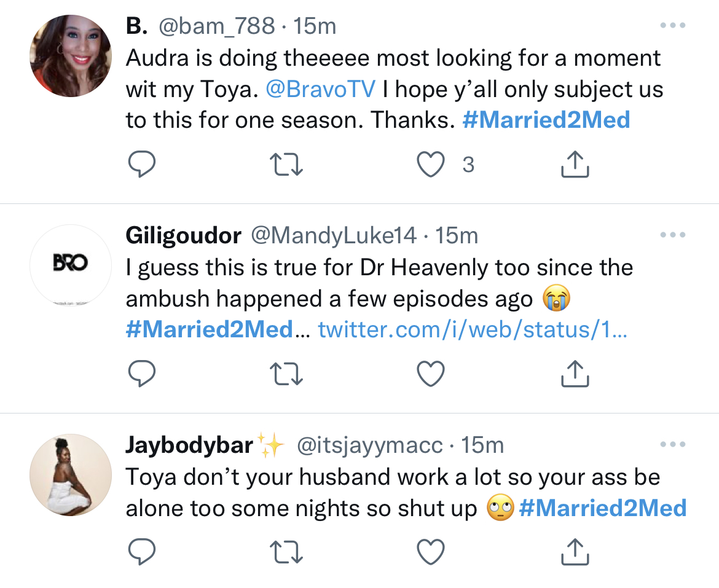Image resolution: width=719 pixels, height=588 pixels.
Task: Reply to Jaybodybar's tweet
Action: click(142, 551)
